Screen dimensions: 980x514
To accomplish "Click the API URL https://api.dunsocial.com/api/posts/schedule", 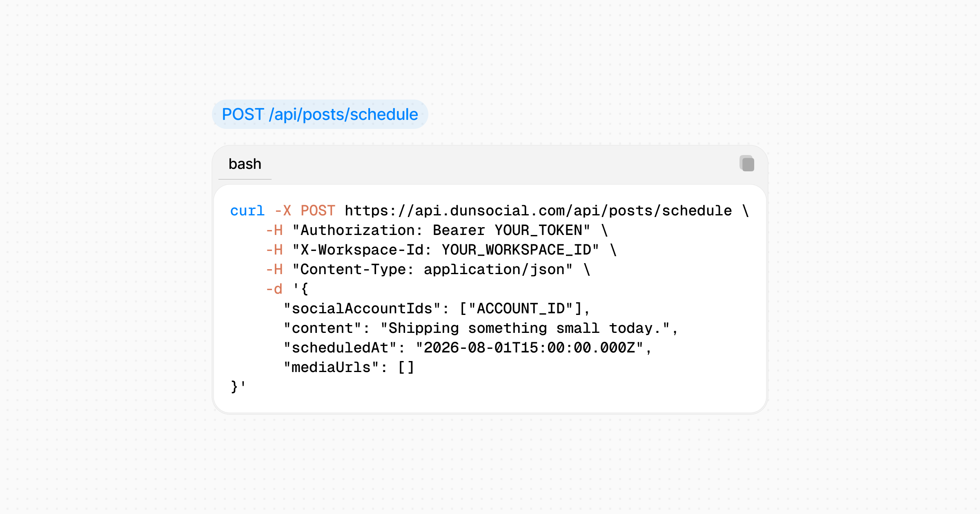I will click(538, 211).
